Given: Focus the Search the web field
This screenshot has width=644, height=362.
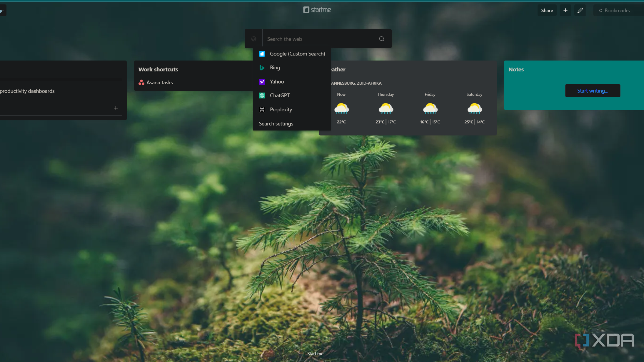Looking at the screenshot, I should point(321,39).
